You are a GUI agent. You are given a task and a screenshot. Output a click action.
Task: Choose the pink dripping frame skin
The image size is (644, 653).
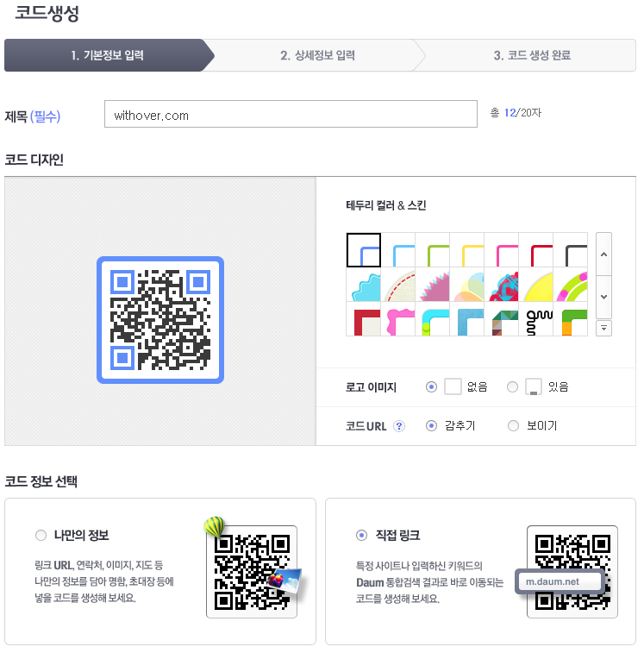pyautogui.click(x=398, y=319)
